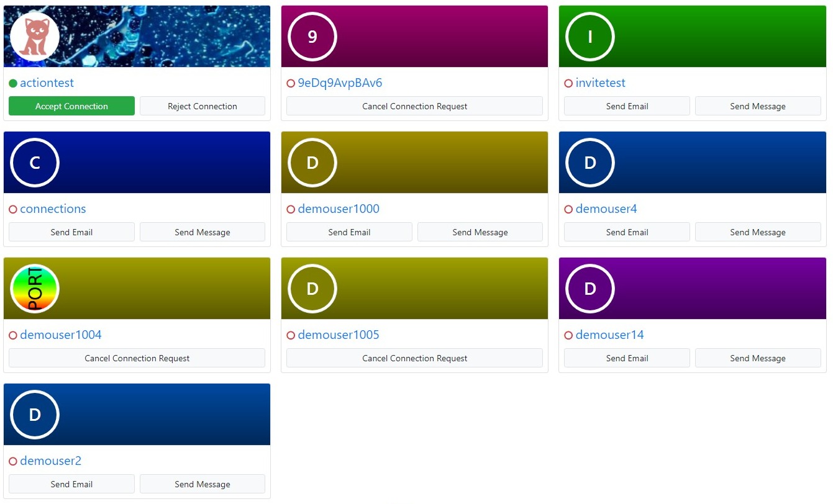Open the demouser2 profile link

[x=51, y=461]
